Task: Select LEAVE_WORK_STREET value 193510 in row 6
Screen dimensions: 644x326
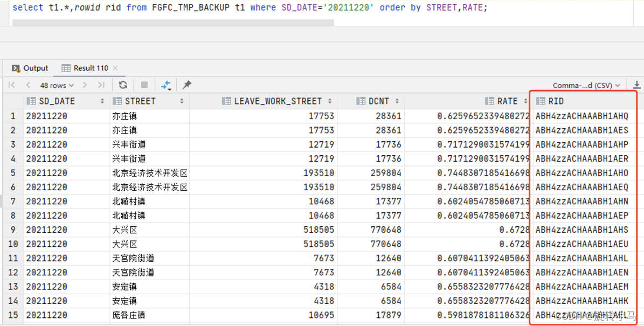Action: 264,187
